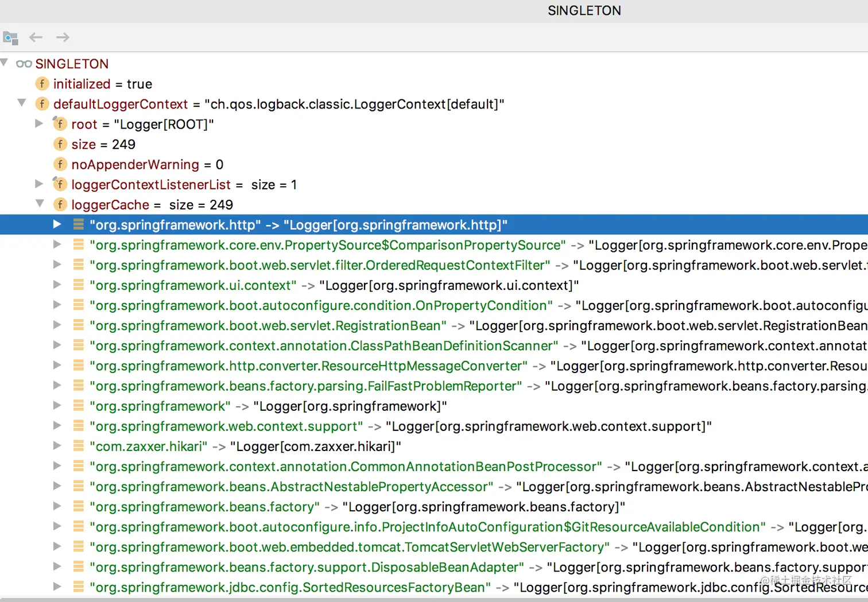The image size is (868, 602).
Task: Select the Logger[org.springframework.http] row text
Action: click(299, 225)
